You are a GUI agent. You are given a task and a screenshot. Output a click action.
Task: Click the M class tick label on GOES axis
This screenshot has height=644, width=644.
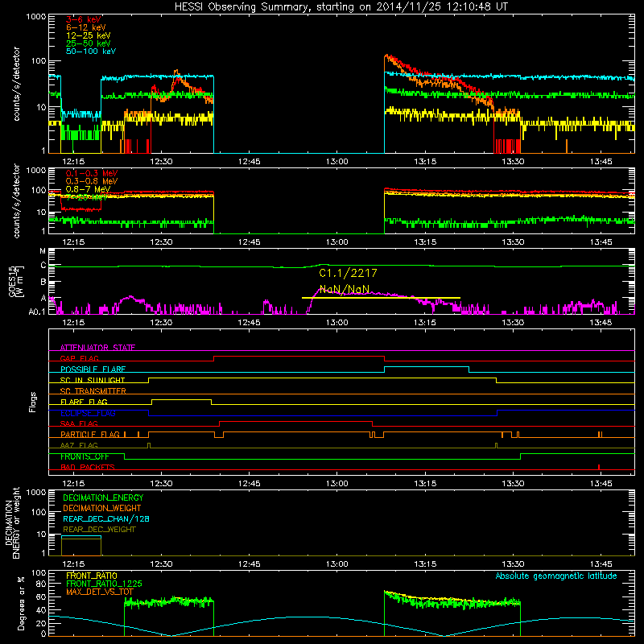tap(43, 251)
